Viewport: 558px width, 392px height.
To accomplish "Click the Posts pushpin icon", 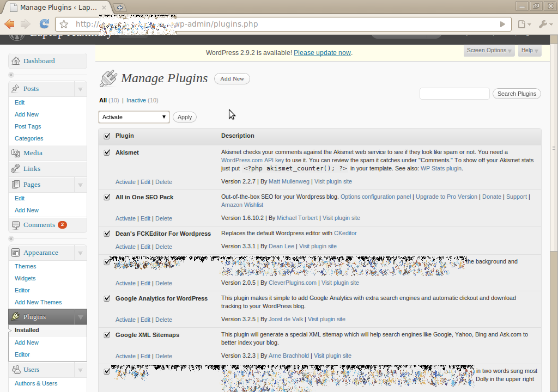I will [15, 89].
